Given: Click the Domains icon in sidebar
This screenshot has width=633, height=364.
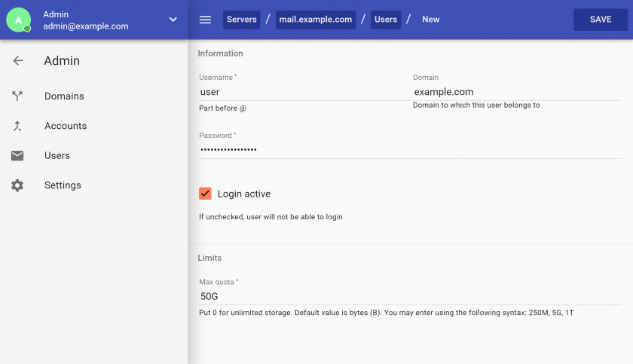Looking at the screenshot, I should (x=17, y=96).
